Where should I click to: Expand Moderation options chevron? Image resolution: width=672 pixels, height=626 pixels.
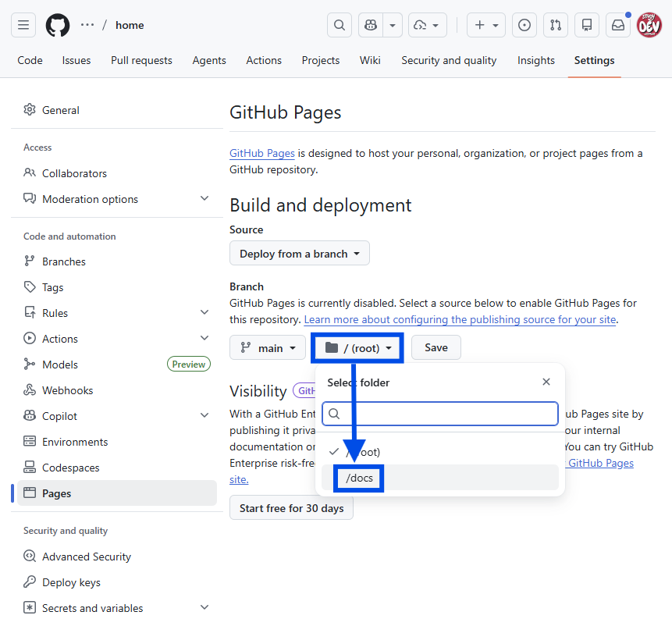coord(204,198)
